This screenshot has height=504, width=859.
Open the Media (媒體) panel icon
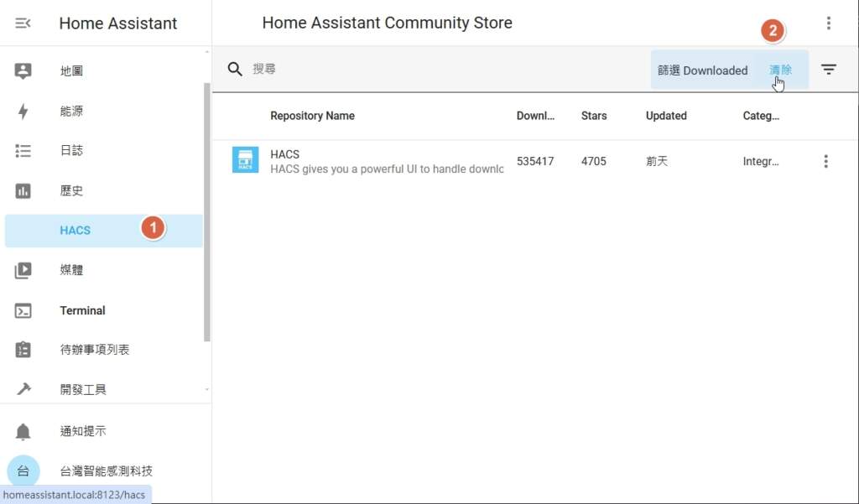click(23, 270)
